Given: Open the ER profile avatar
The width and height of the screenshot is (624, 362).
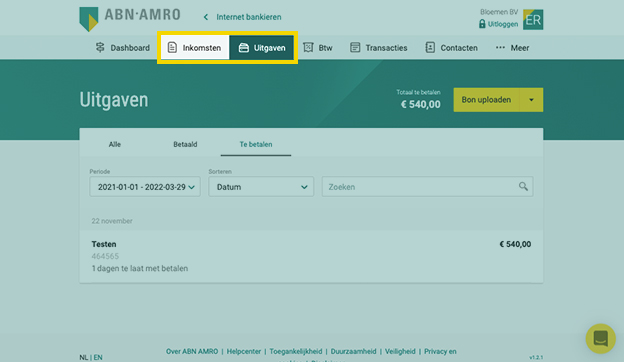Looking at the screenshot, I should [x=533, y=19].
